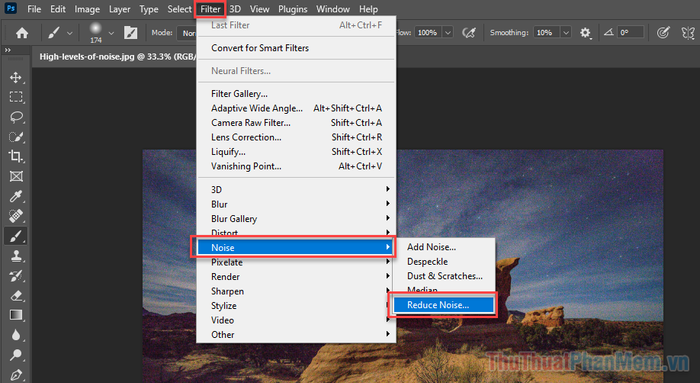Choose Add Noise... option

443,247
